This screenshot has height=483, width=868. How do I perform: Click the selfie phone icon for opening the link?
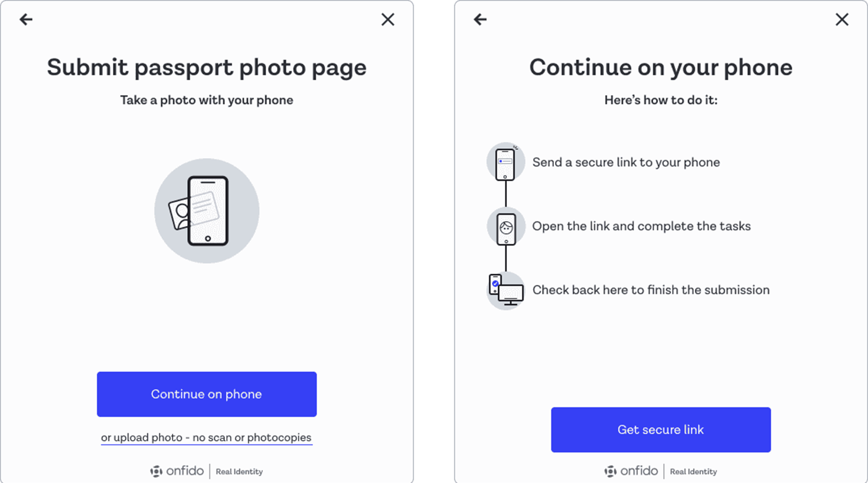click(x=506, y=227)
